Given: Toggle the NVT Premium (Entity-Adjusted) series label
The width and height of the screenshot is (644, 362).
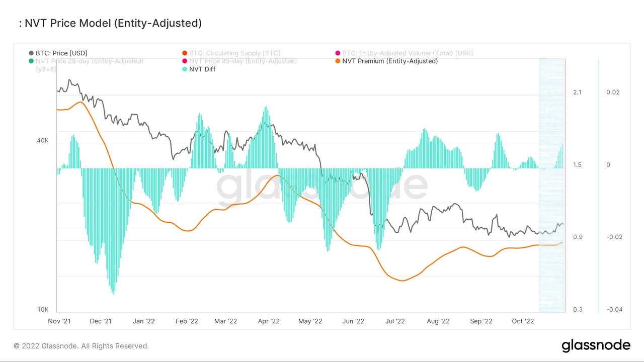Looking at the screenshot, I should (390, 61).
